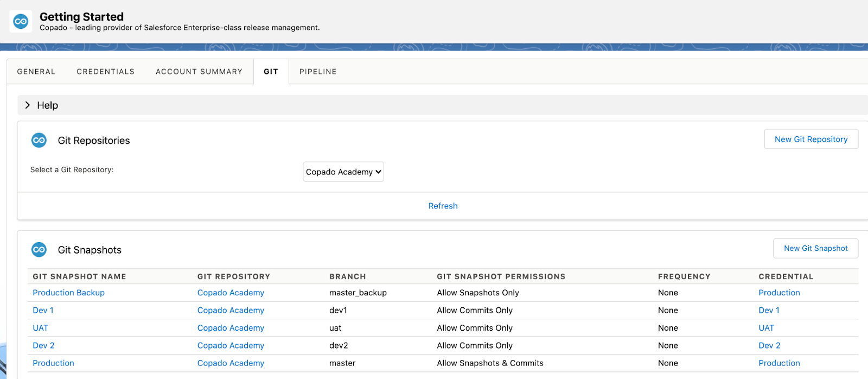
Task: Select the master_backup branch cell
Action: (x=358, y=293)
